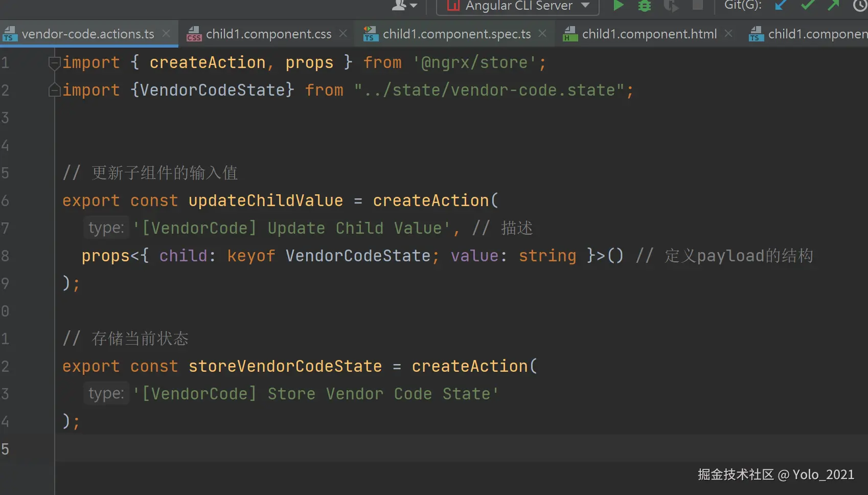Viewport: 868px width, 495px height.
Task: Click createAction in the first import line
Action: (x=208, y=63)
